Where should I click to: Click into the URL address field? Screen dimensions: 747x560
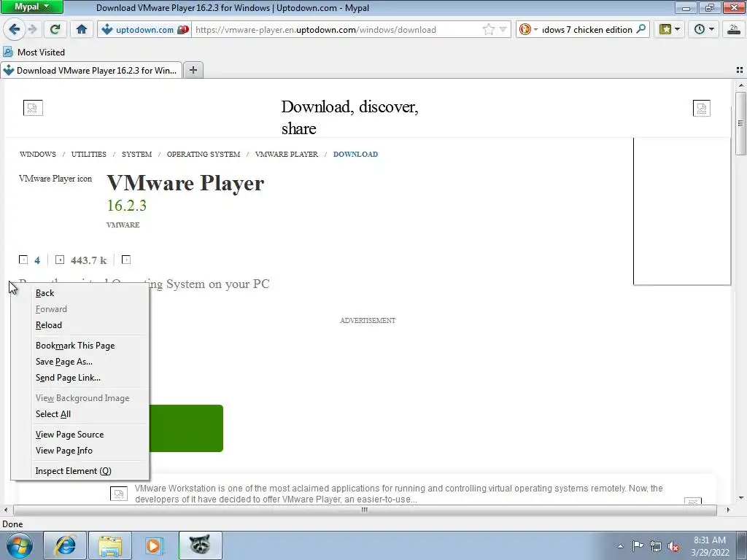pos(336,29)
